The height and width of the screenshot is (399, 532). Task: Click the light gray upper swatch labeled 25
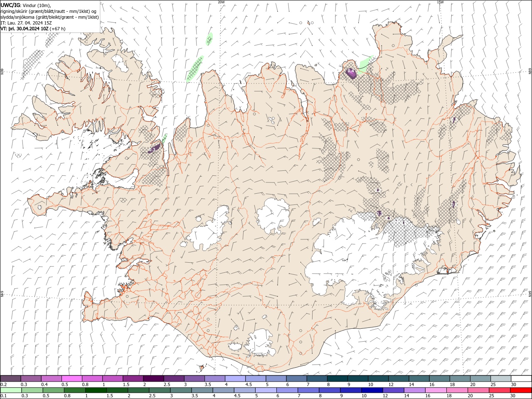coord(501,379)
